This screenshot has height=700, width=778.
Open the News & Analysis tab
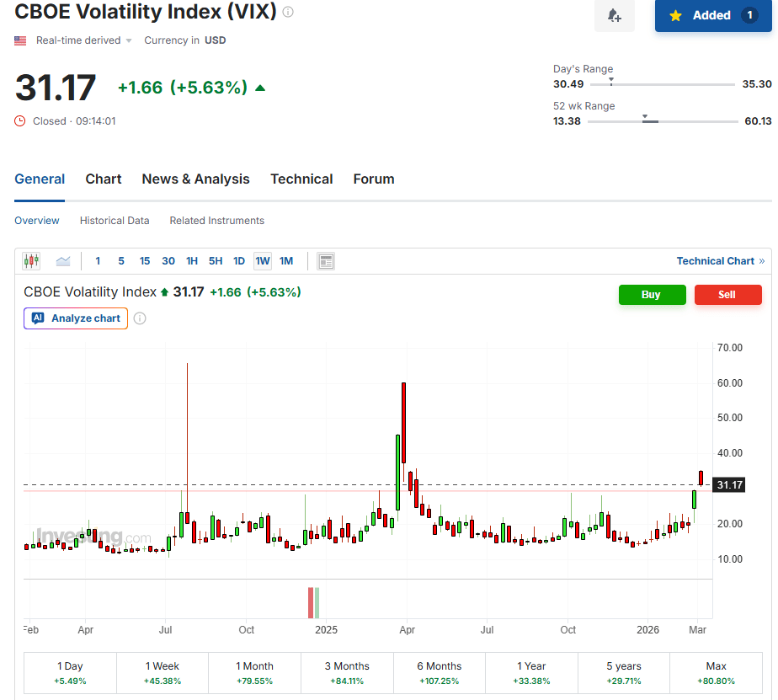195,179
